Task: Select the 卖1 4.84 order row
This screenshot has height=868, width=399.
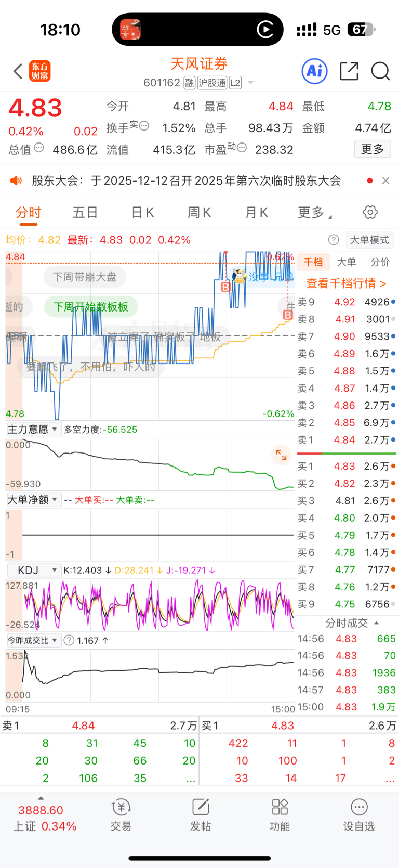Action: [346, 439]
